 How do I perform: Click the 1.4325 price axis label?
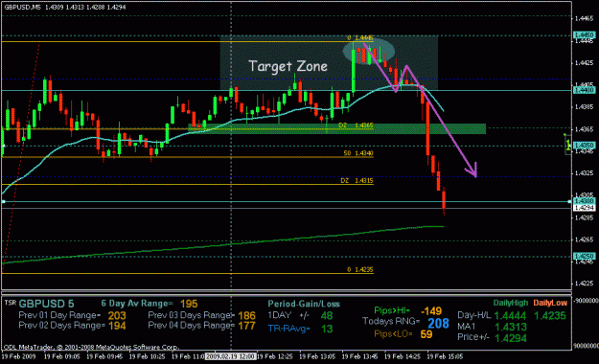point(584,173)
